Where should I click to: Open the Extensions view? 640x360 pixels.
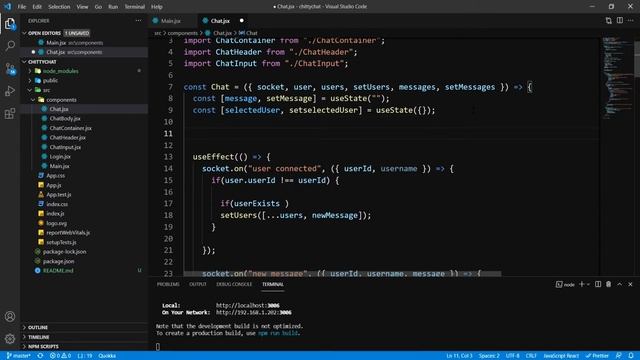pyautogui.click(x=10, y=113)
